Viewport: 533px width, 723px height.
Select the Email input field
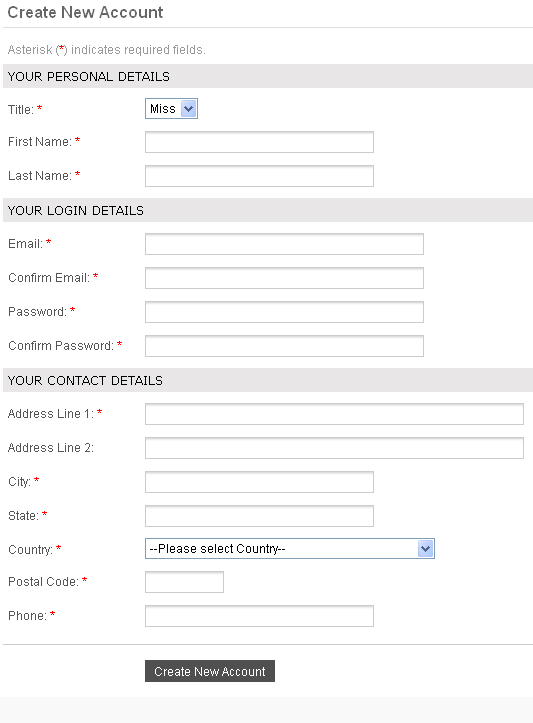284,244
